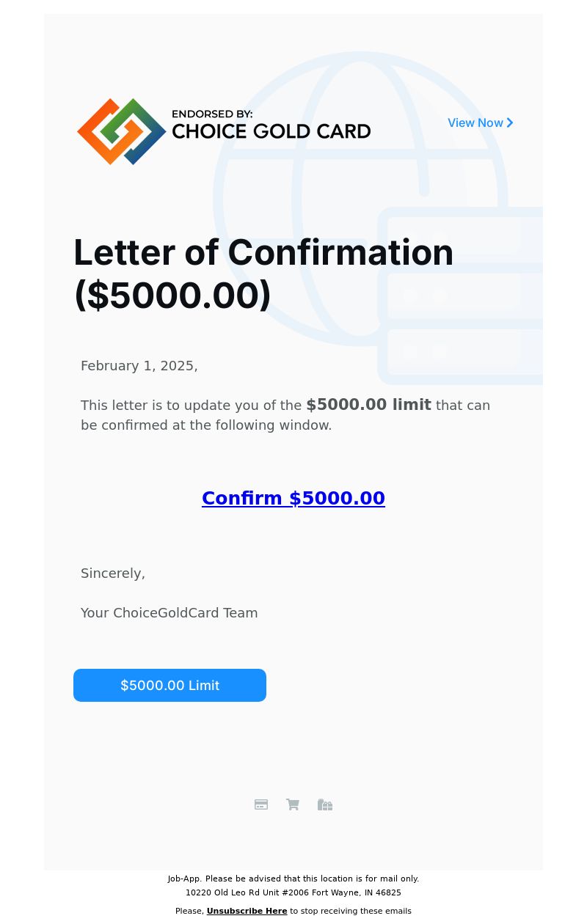
Task: Click the chevron arrow beside View Now
Action: point(510,122)
